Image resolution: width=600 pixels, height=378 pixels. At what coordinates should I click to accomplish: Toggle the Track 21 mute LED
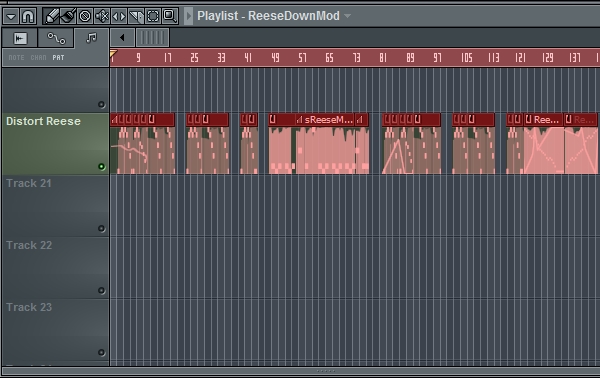pyautogui.click(x=101, y=228)
